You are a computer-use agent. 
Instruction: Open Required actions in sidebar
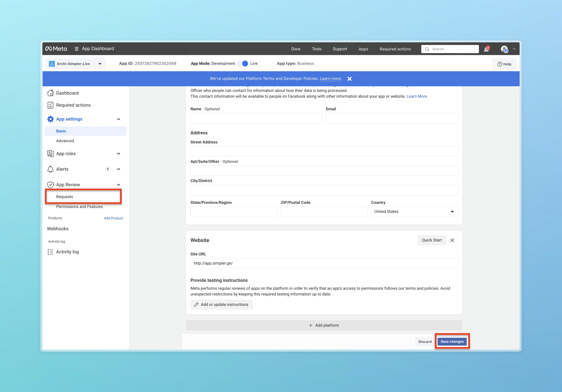[73, 105]
